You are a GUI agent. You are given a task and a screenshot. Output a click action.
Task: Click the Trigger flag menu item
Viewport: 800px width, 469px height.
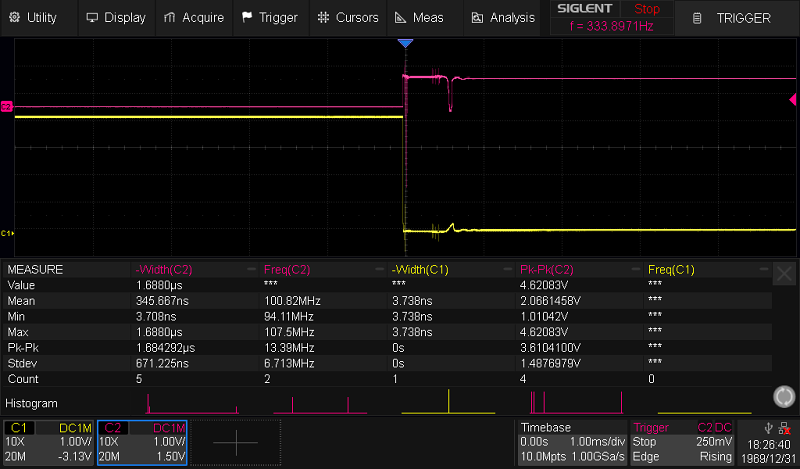[x=269, y=17]
